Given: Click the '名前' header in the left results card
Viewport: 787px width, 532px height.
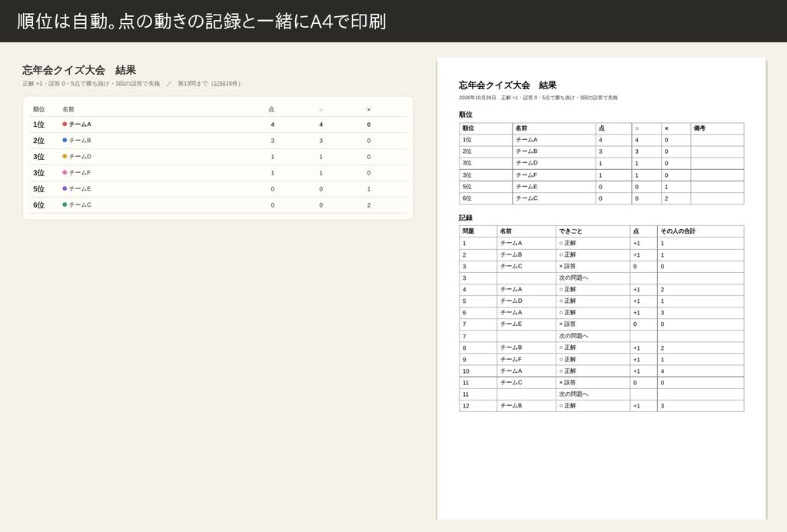Looking at the screenshot, I should pos(68,109).
